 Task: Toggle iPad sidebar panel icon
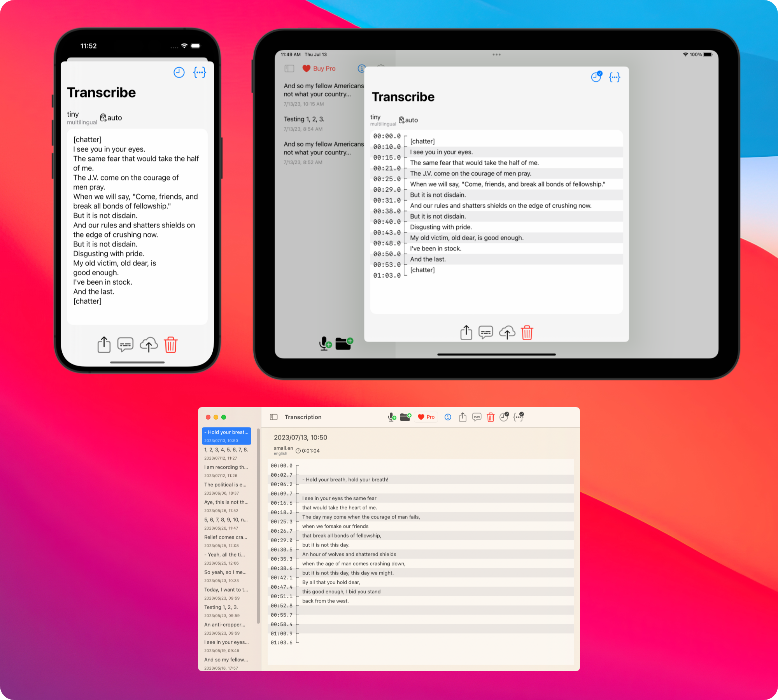289,68
